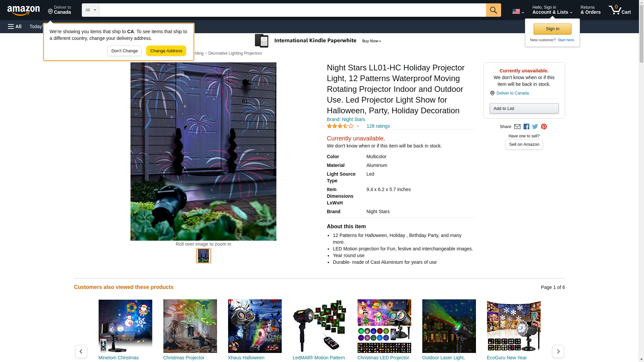Expand the search category All dropdown
Screen dimensions: 644x362
click(x=91, y=10)
